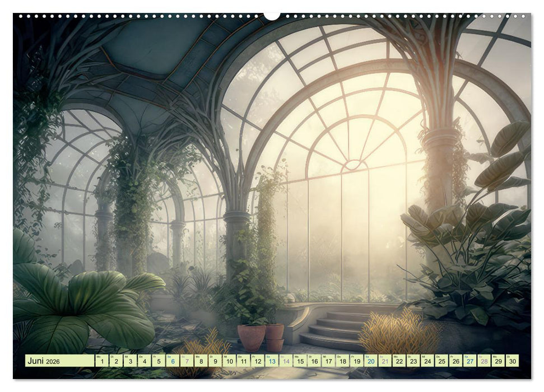Image resolution: width=544 pixels, height=392 pixels.
Task: Select Saturday the 27th date cell
Action: tap(470, 361)
